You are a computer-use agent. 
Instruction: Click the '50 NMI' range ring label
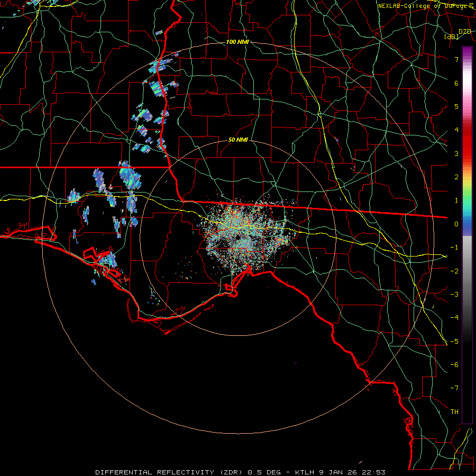[238, 140]
